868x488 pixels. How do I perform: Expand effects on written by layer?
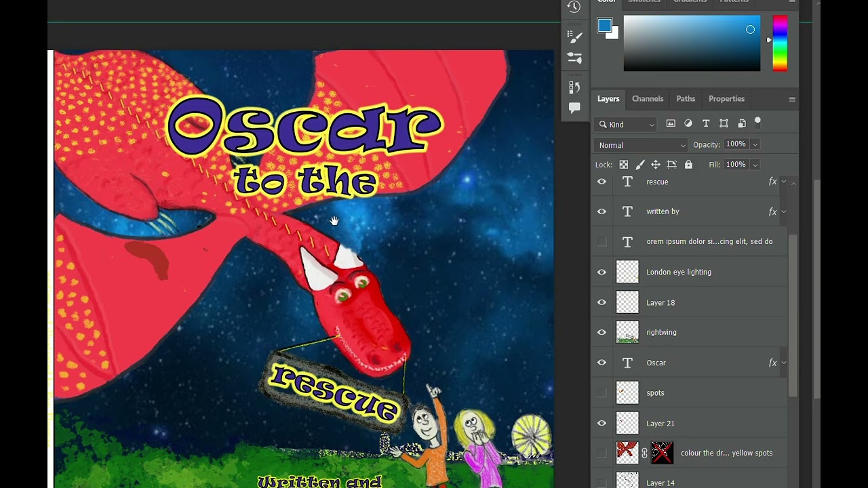pos(784,211)
